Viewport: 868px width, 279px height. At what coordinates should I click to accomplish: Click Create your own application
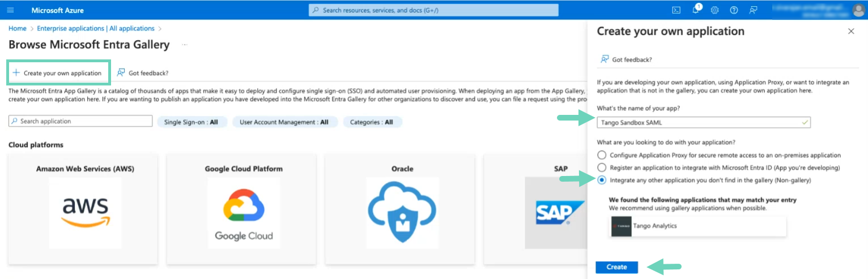[58, 73]
